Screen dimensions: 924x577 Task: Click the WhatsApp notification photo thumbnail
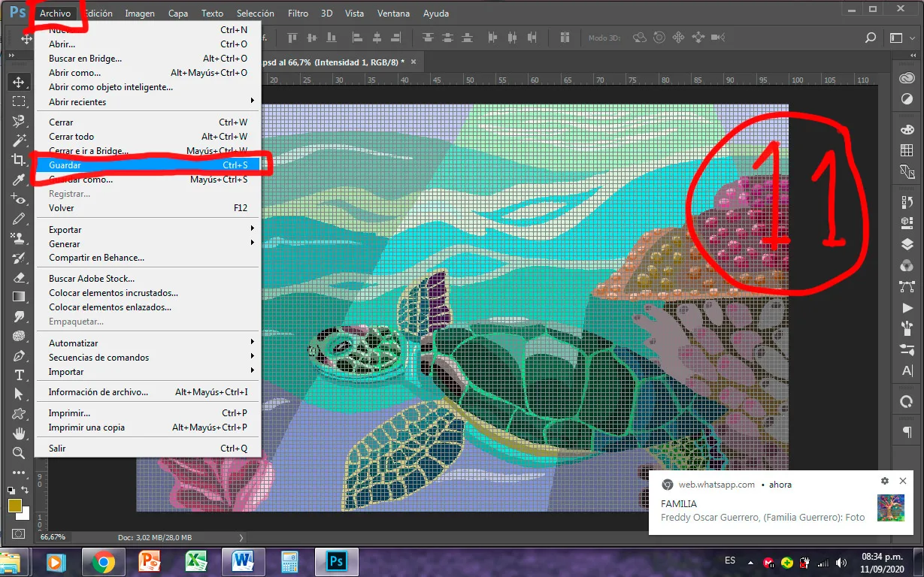coord(890,508)
